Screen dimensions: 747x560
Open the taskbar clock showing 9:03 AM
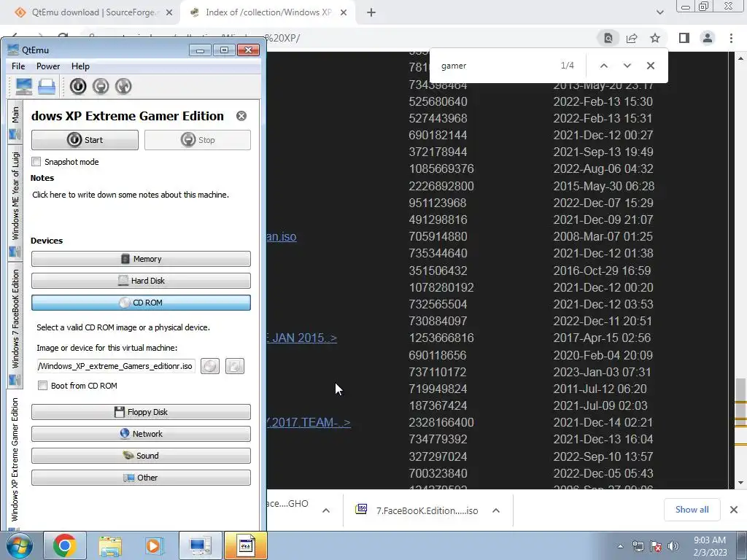pyautogui.click(x=710, y=546)
